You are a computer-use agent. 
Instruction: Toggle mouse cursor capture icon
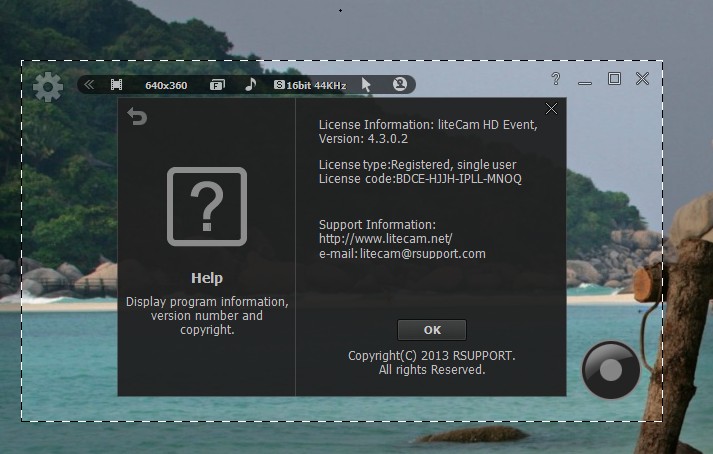coord(366,85)
